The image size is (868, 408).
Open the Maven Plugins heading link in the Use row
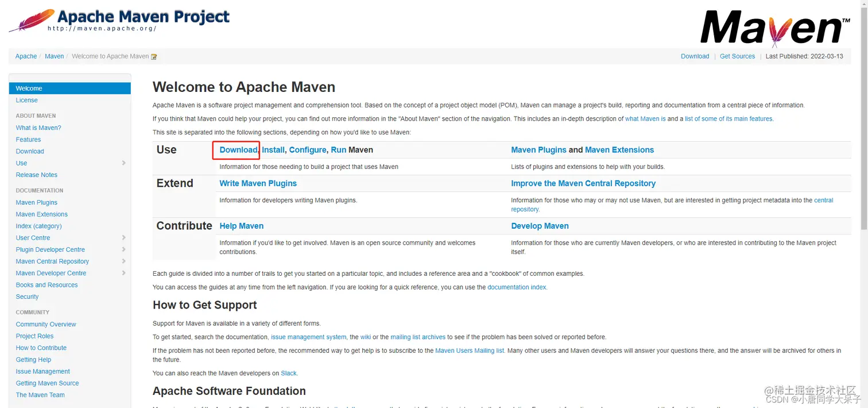tap(539, 150)
